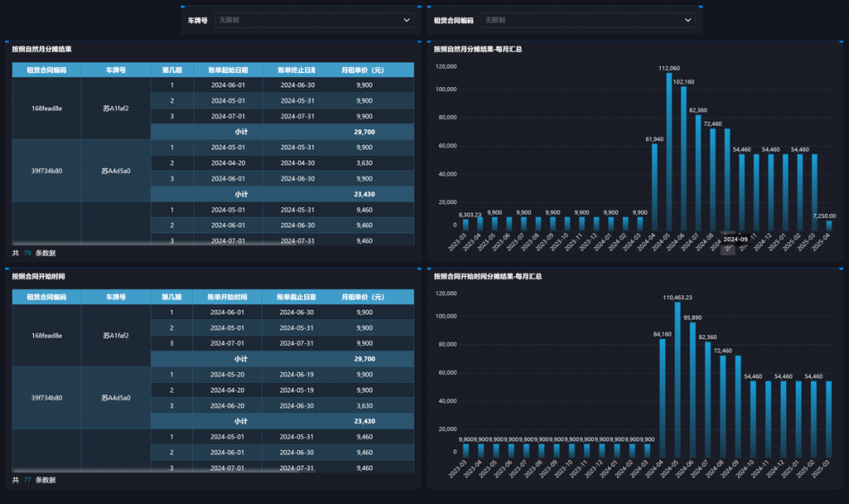Viewport: 849px width, 504px height.
Task: Click the 61,940 bar in top chart
Action: pyautogui.click(x=654, y=187)
